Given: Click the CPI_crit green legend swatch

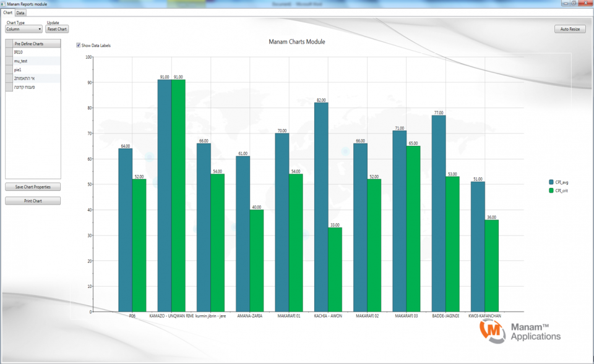Looking at the screenshot, I should click(x=551, y=191).
